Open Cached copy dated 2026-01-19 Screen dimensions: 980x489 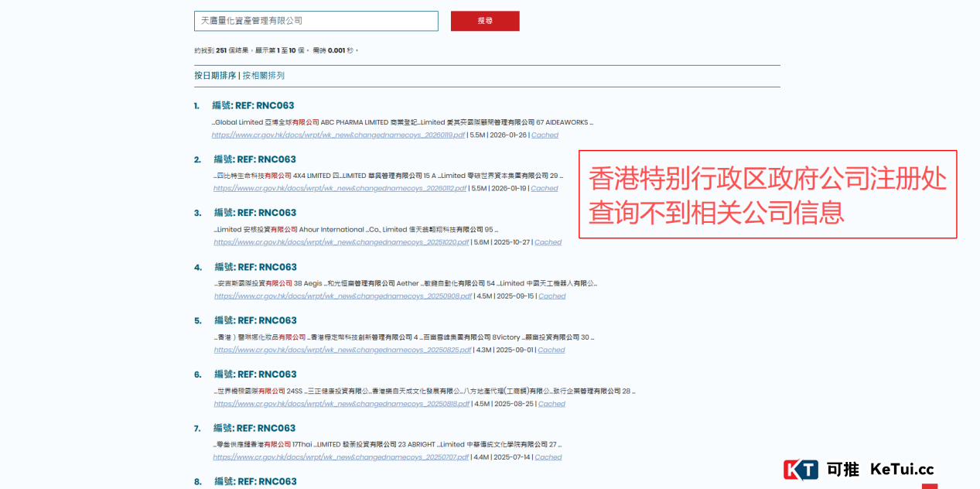click(x=545, y=188)
